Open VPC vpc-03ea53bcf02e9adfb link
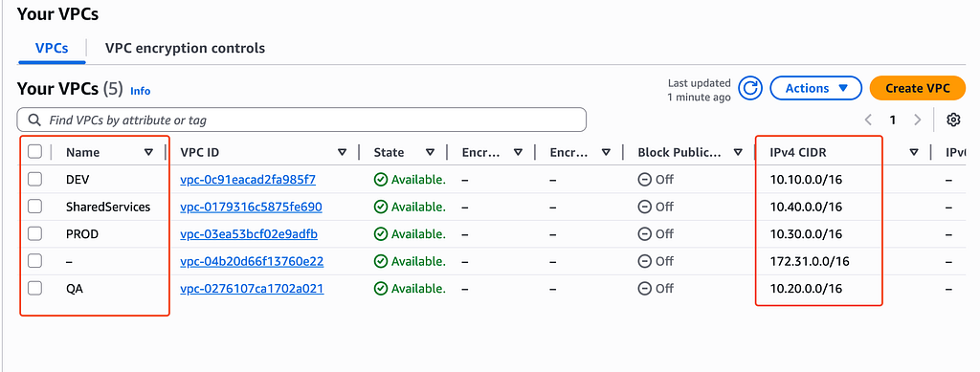This screenshot has width=980, height=372. tap(249, 234)
